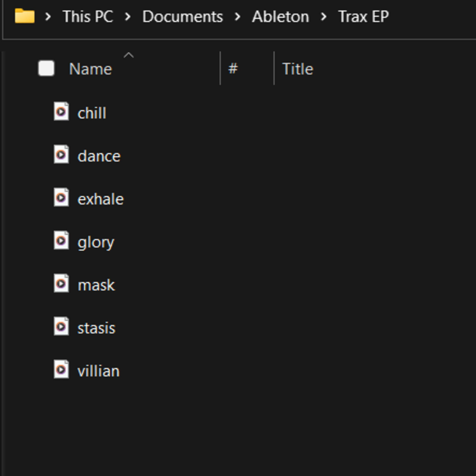This screenshot has height=476, width=476.
Task: Jump to This PC in breadcrumb
Action: tap(88, 17)
